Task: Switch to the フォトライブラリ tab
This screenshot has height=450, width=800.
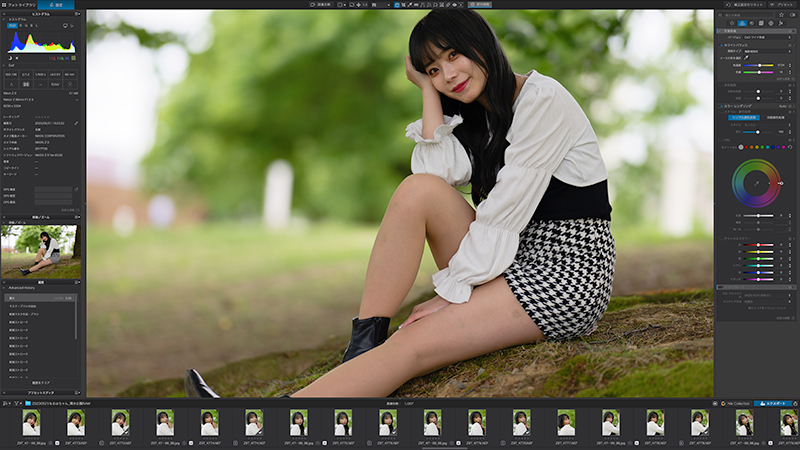Action: click(19, 5)
